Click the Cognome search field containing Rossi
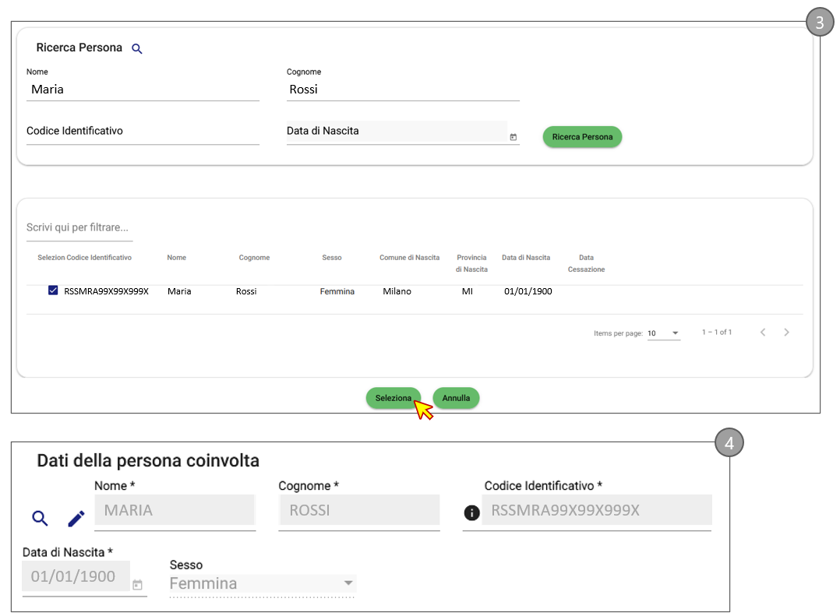840x616 pixels. [402, 90]
